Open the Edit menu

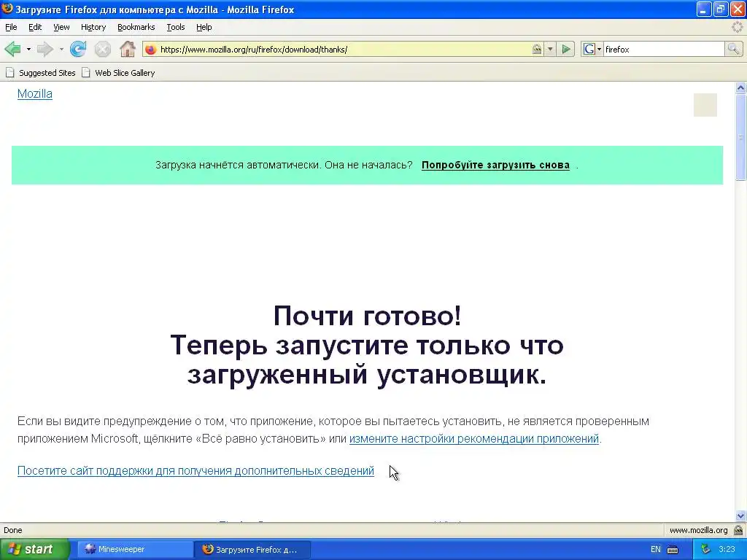[35, 27]
